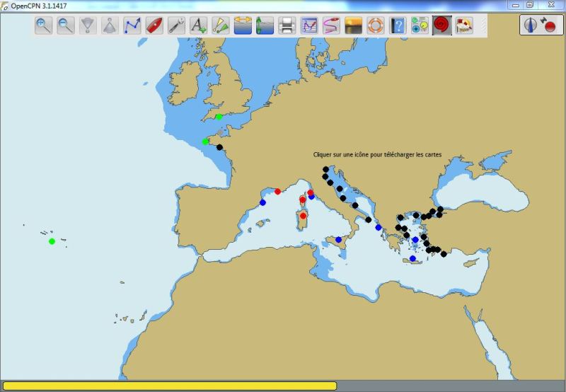Open the dashboard gauges plugin icon
This screenshot has width=566, height=392.
(x=420, y=25)
